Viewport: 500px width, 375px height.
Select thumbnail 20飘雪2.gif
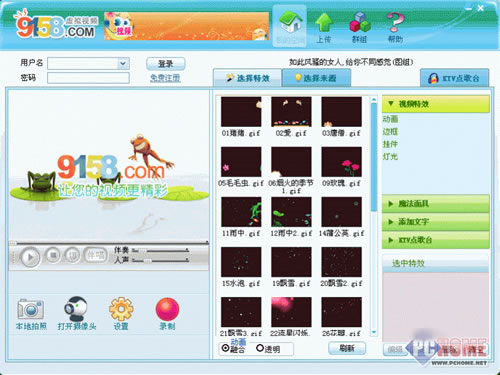[341, 262]
